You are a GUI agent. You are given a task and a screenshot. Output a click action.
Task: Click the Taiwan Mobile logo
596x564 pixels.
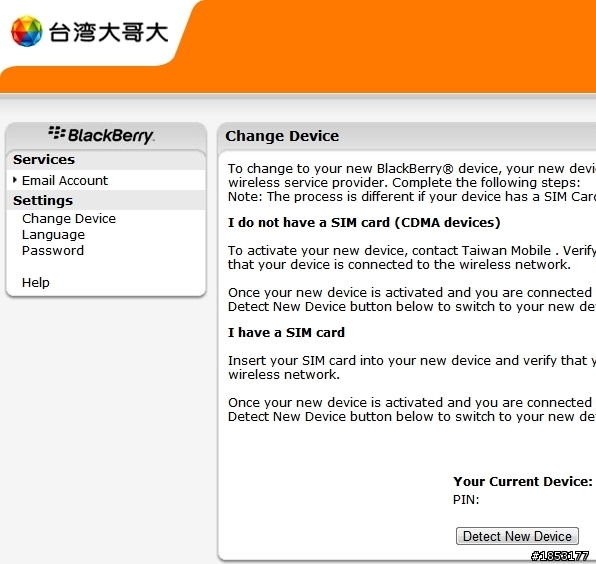[x=90, y=32]
